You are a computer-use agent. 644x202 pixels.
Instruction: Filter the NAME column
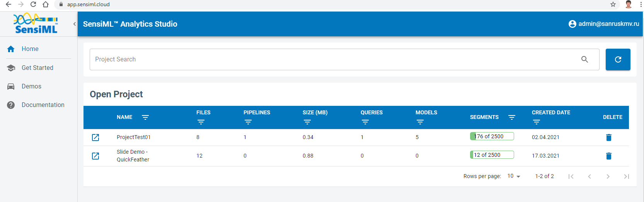pos(145,117)
